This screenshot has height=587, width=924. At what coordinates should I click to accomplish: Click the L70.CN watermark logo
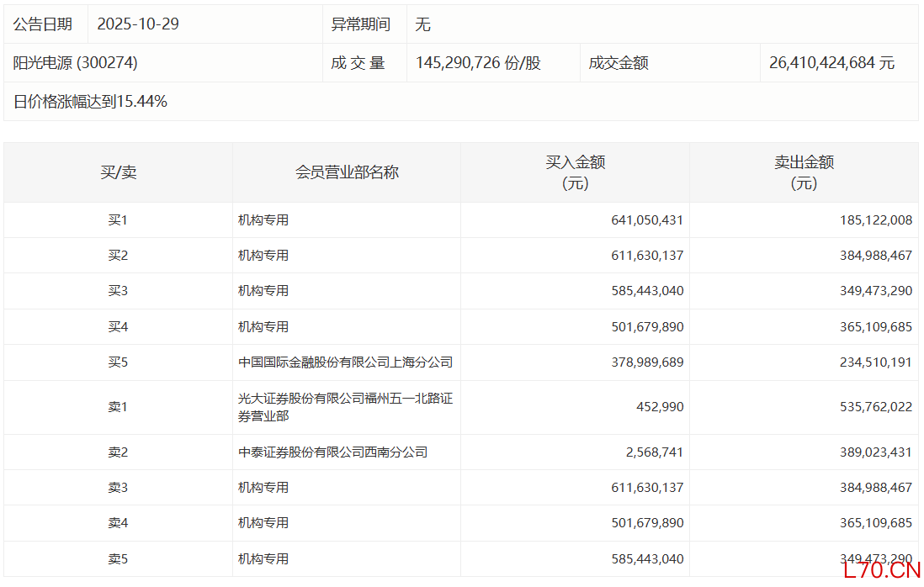881,570
